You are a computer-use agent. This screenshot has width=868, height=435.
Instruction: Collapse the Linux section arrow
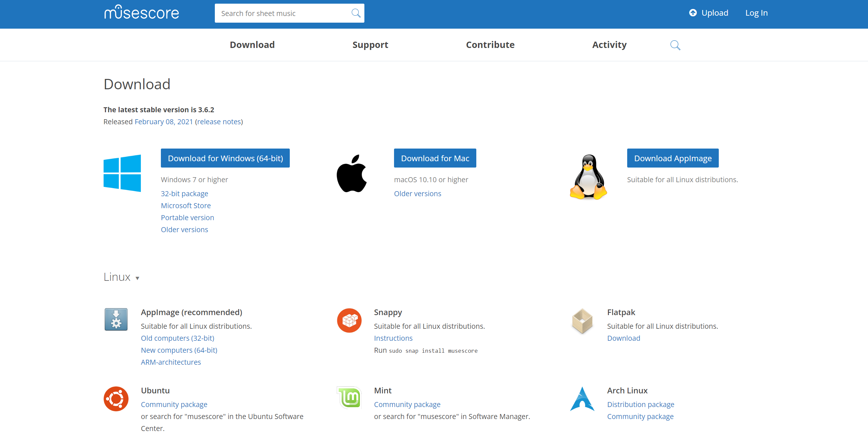pyautogui.click(x=137, y=278)
